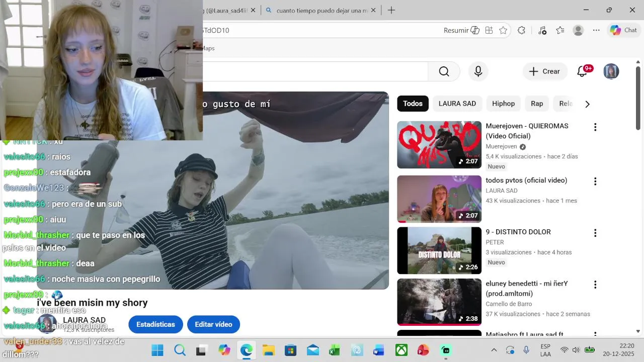Screen dimensions: 644x362
Task: Open media control music note icon
Action: click(x=542, y=30)
